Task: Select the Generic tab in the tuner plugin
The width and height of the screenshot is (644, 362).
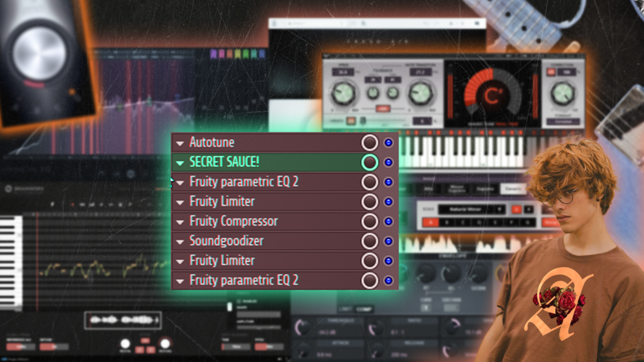Action: pos(513,189)
